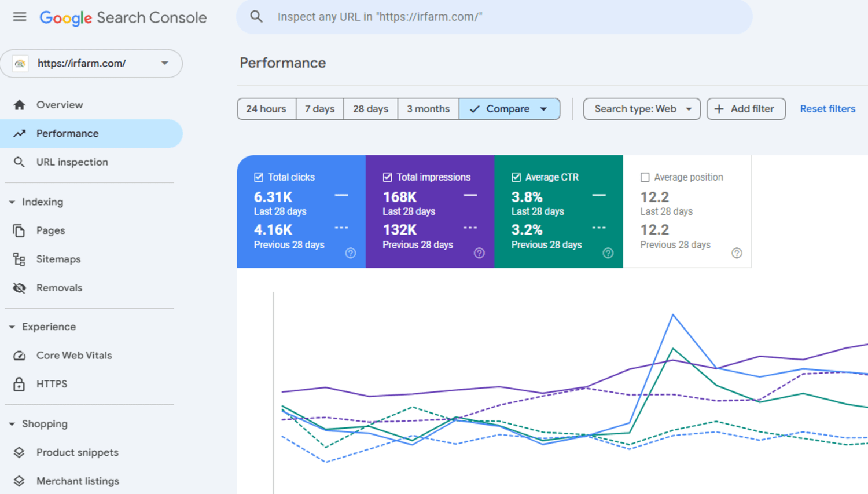Screen dimensions: 868x494
Task: Click the Performance page heading
Action: 283,63
